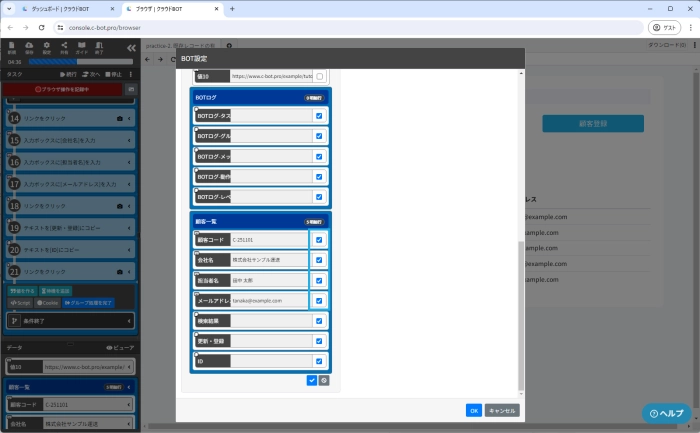Toggle the メールアドレス checkbox
Viewport: 700px width, 433px height.
tap(319, 300)
